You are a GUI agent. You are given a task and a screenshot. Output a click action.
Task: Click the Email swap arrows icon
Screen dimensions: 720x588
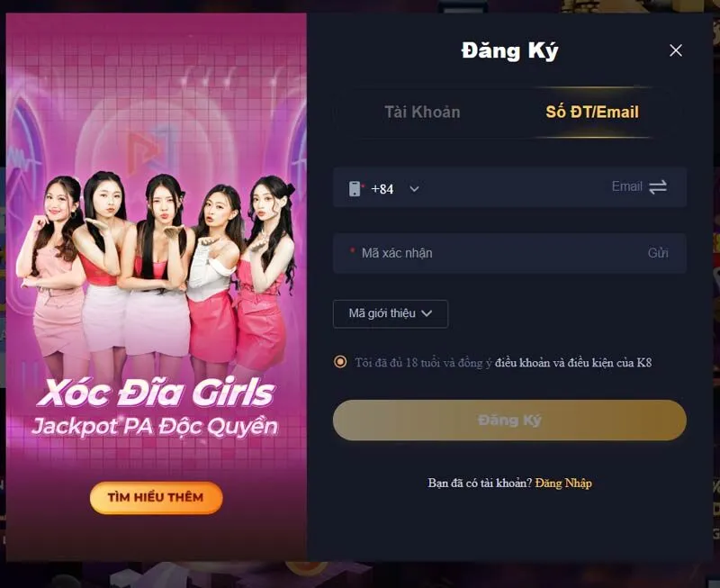(x=658, y=187)
